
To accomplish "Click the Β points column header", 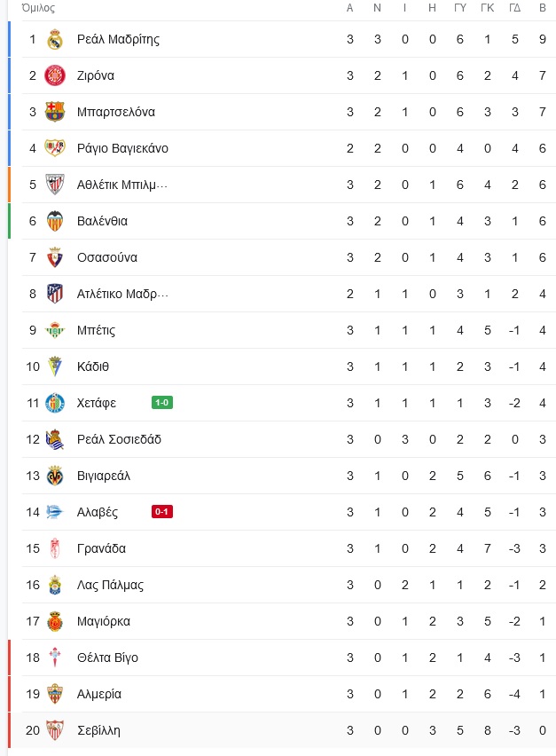I will click(x=543, y=8).
